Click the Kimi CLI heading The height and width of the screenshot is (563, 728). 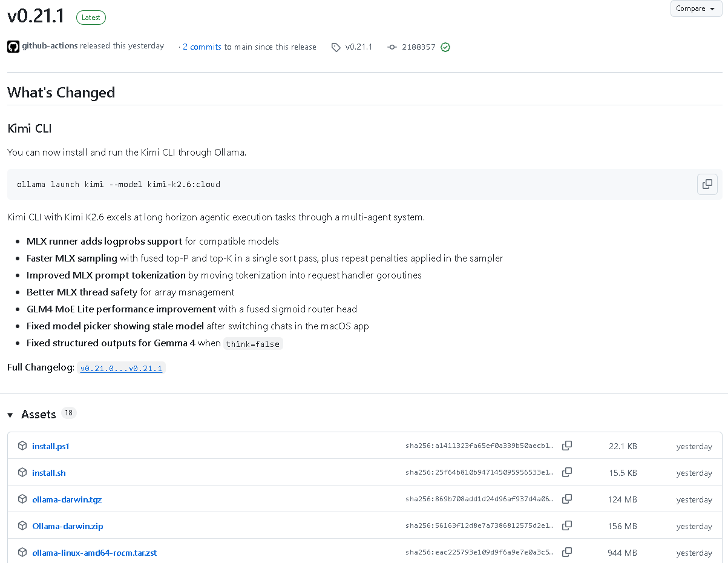(30, 128)
